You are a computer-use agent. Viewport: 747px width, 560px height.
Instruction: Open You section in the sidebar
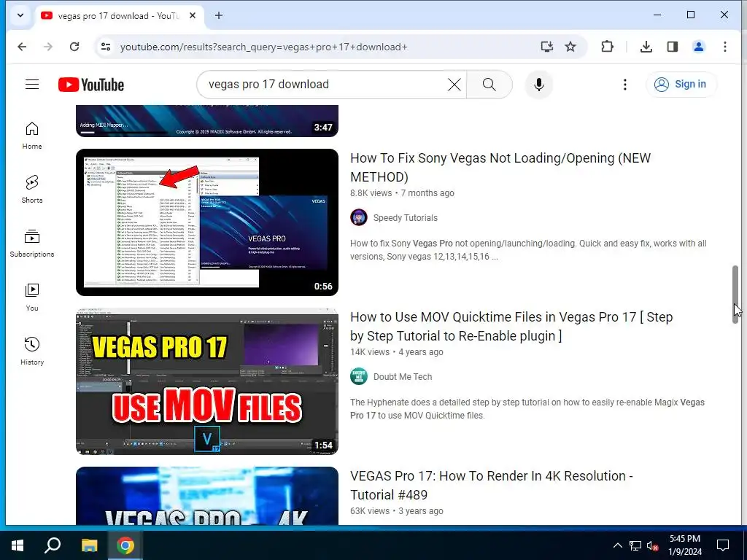(x=32, y=297)
